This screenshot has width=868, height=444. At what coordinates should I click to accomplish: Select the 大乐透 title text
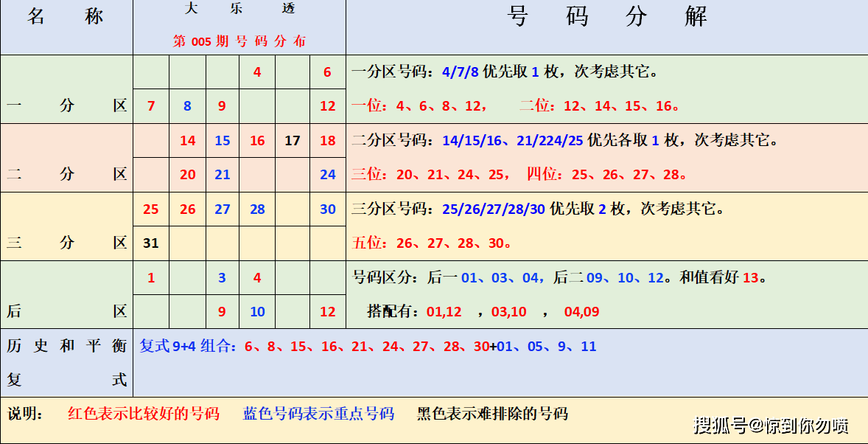[239, 8]
